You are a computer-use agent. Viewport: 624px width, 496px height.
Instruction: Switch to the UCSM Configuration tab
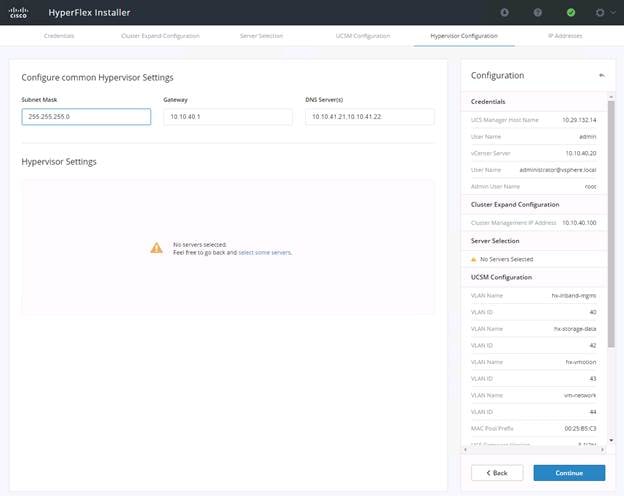point(363,36)
